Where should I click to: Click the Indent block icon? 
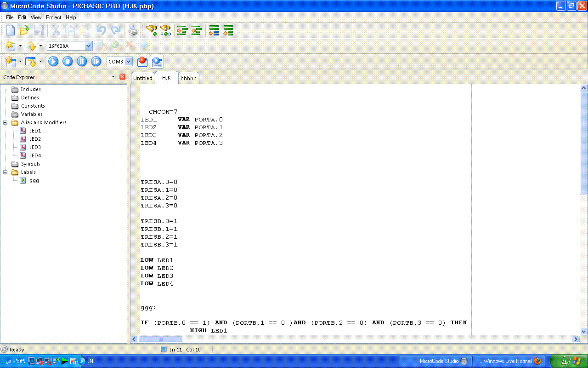[x=182, y=31]
